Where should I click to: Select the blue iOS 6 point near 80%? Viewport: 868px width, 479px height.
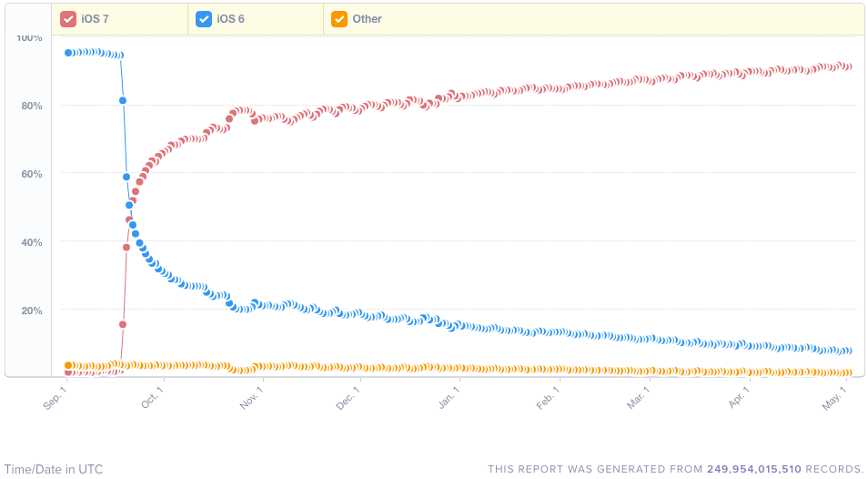coord(123,100)
